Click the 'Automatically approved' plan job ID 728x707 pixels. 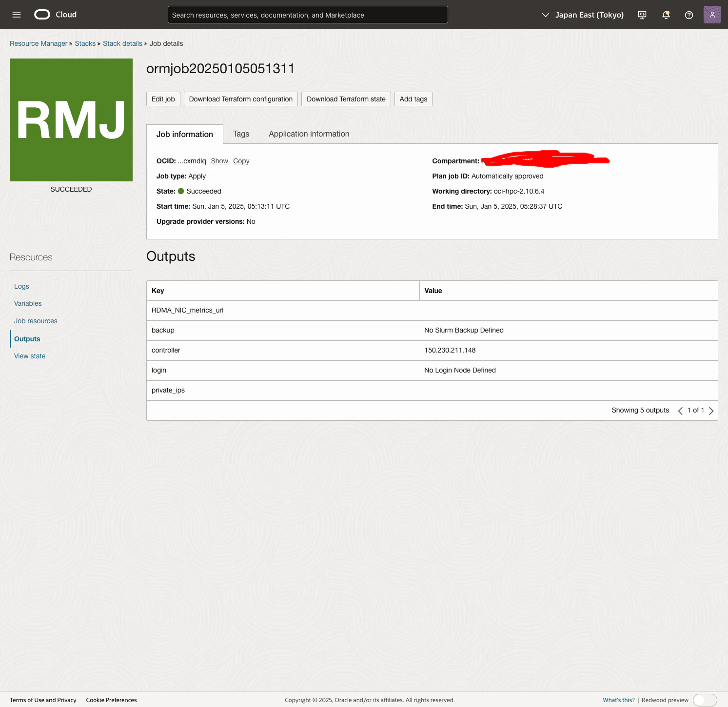click(x=507, y=176)
